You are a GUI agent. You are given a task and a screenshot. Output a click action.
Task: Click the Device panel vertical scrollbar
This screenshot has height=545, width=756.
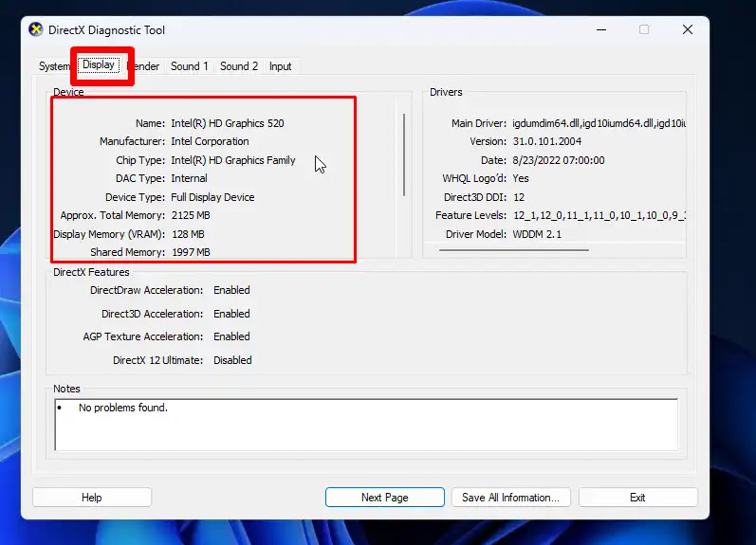click(x=403, y=154)
